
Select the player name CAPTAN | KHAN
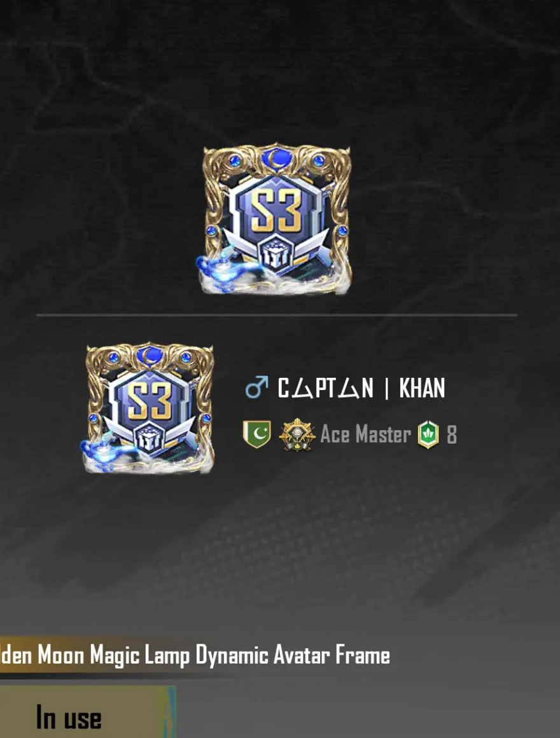click(x=361, y=388)
